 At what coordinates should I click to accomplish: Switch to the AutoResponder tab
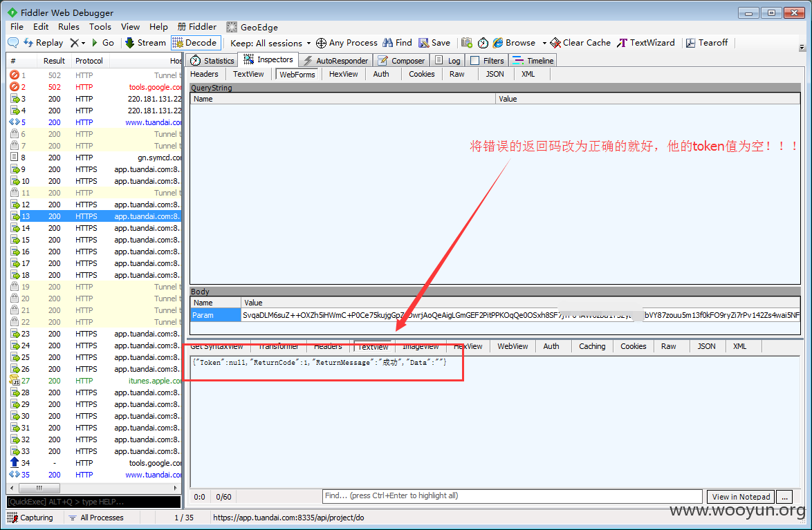(x=336, y=61)
